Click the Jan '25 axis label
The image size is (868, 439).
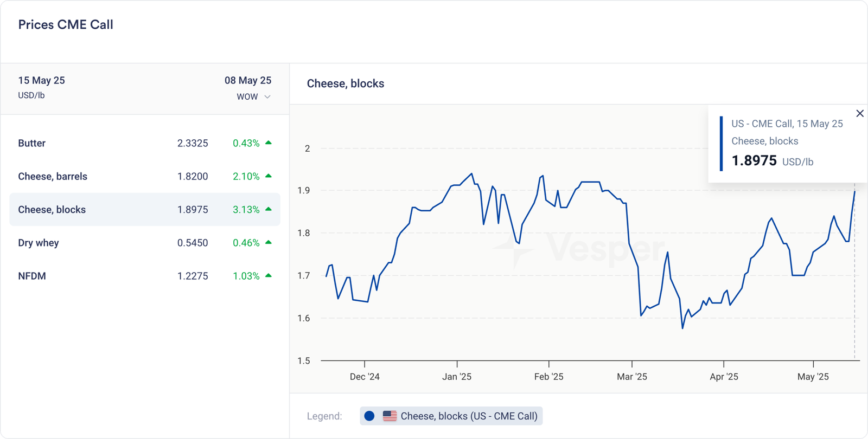(x=457, y=377)
